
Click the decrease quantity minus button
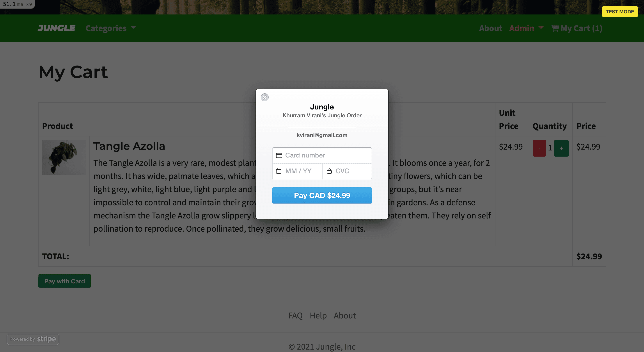click(x=539, y=148)
